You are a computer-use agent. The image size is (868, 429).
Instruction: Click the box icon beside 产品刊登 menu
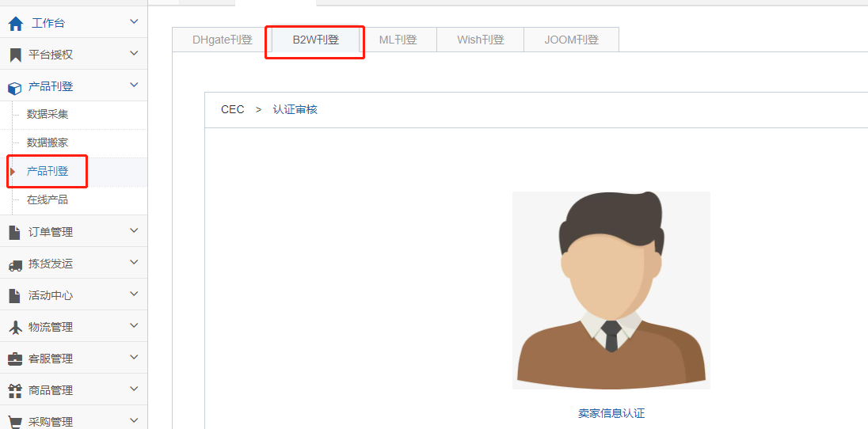tap(15, 87)
